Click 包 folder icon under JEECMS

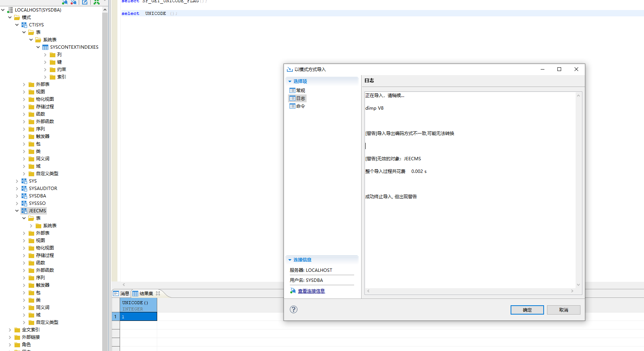pyautogui.click(x=31, y=293)
